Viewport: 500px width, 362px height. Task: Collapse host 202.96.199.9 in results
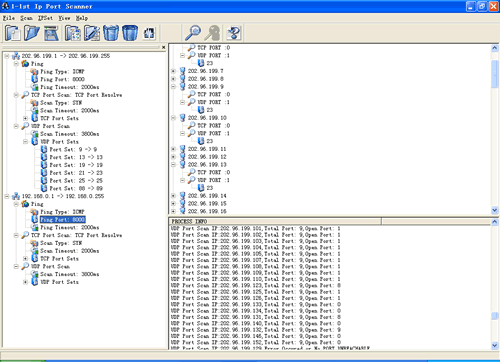pos(173,87)
